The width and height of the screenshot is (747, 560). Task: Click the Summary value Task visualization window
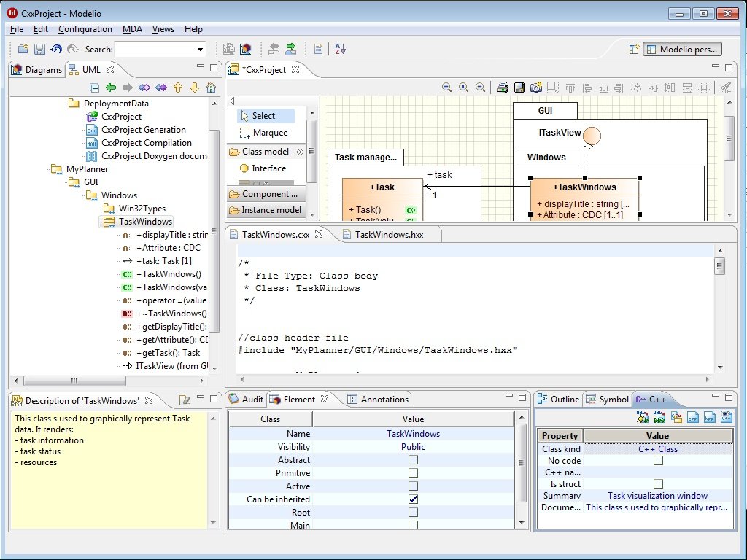[x=657, y=496]
